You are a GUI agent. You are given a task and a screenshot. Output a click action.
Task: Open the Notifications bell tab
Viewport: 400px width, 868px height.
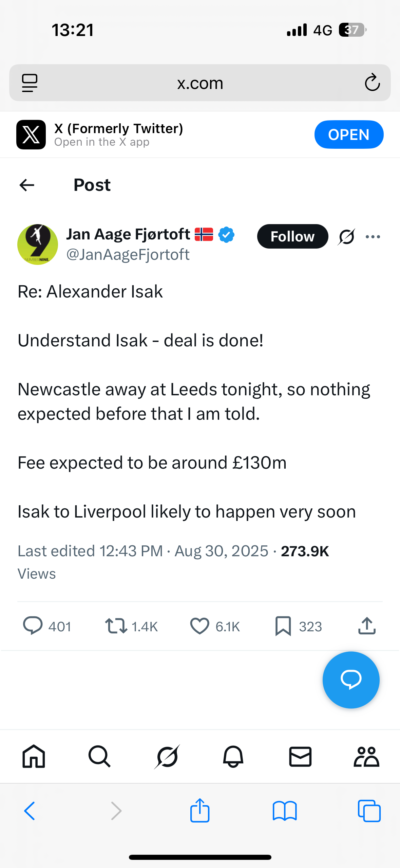click(233, 757)
